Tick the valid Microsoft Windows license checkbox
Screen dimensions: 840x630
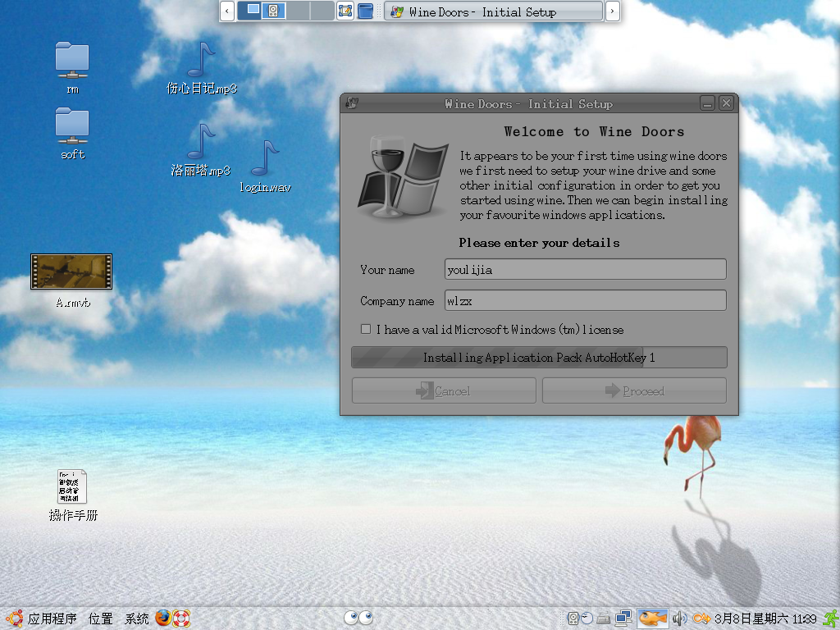pyautogui.click(x=366, y=329)
